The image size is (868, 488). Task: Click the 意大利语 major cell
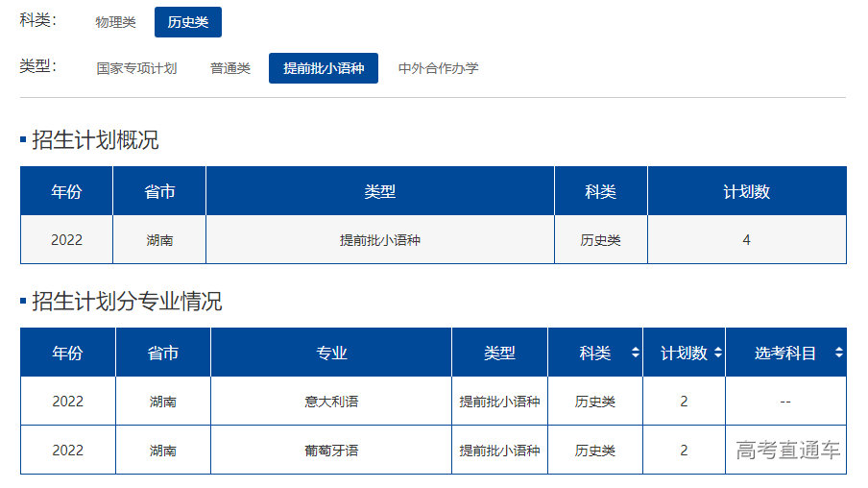tap(331, 402)
